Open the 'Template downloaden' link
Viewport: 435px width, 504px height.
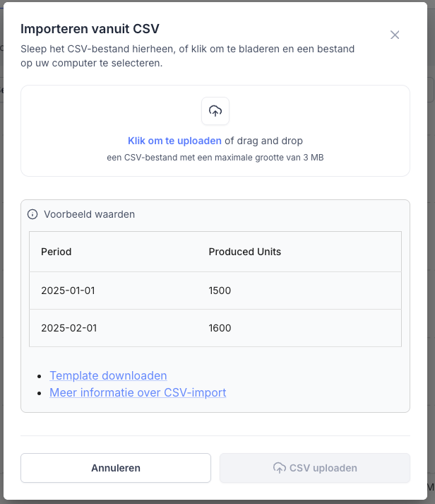108,375
